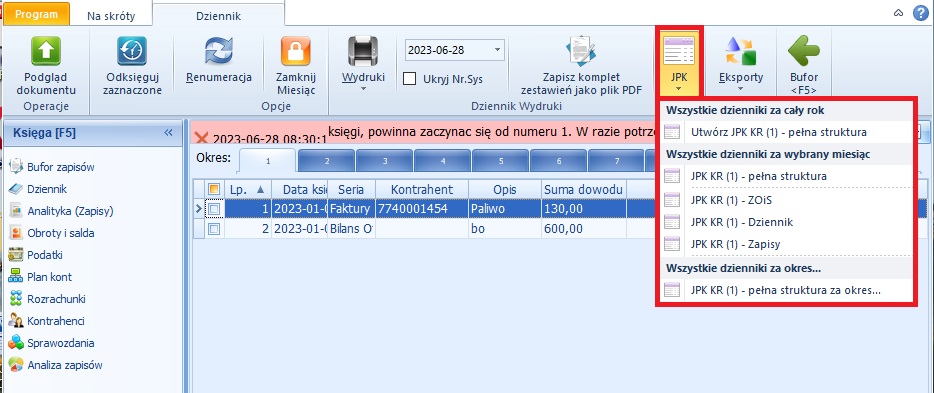
Task: Choose JPK KR (1) - ZOiS
Action: (x=785, y=199)
